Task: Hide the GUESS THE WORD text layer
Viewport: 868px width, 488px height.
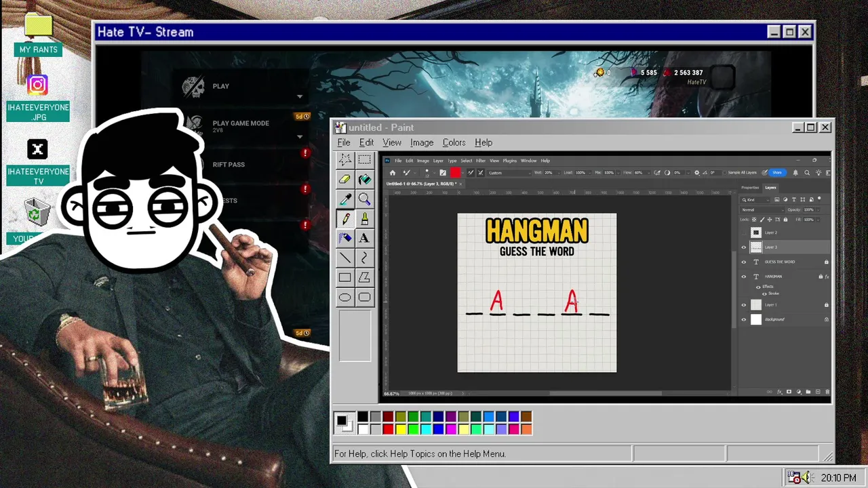Action: [x=744, y=262]
